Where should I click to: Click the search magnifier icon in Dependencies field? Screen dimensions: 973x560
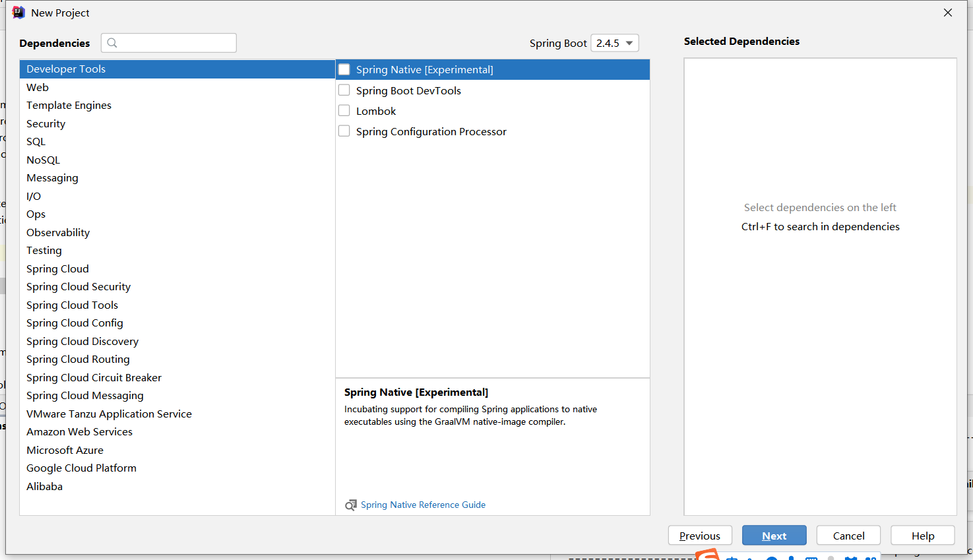[x=112, y=43]
